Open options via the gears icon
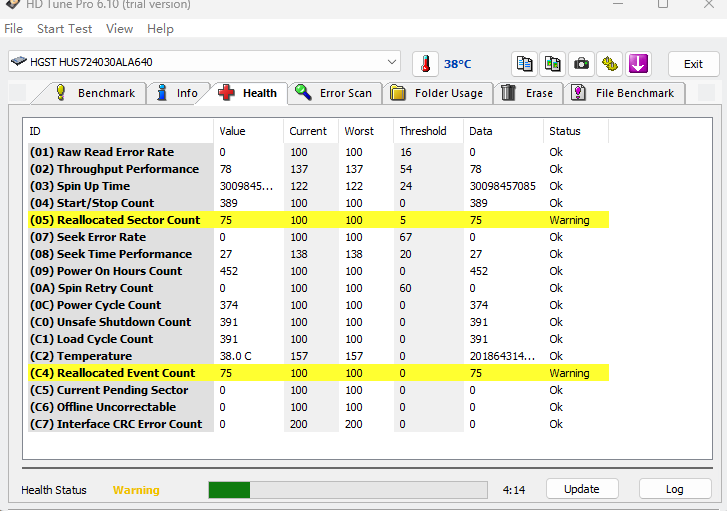The height and width of the screenshot is (511, 727). [x=610, y=63]
